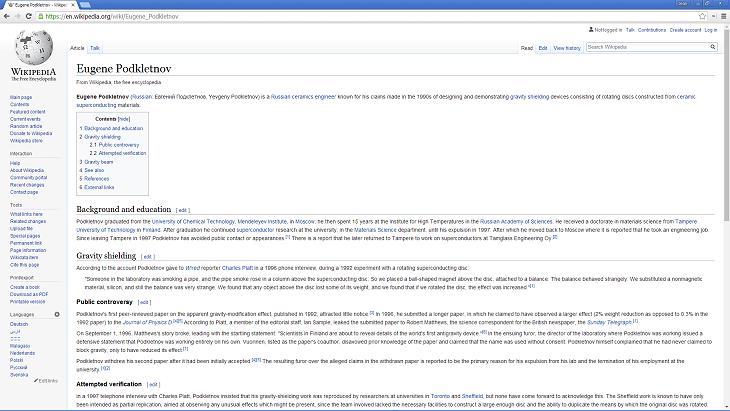Open Russian Academy of Sciences link
This screenshot has height=411, width=730.
[516, 222]
